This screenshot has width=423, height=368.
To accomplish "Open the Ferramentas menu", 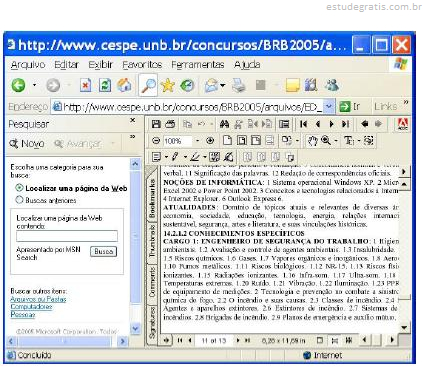I will pos(198,64).
